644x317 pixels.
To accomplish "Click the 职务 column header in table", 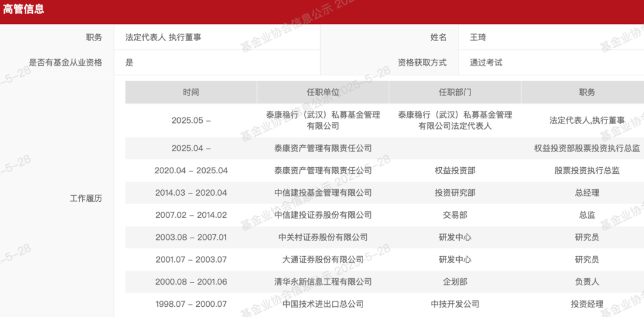I will [x=587, y=92].
